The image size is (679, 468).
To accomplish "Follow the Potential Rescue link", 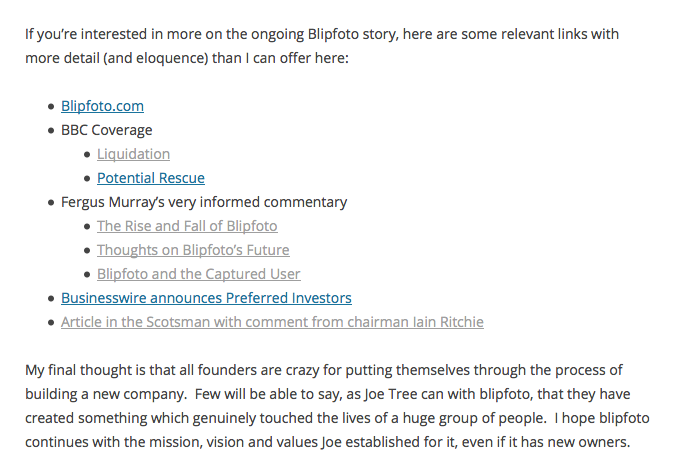I will coord(151,178).
